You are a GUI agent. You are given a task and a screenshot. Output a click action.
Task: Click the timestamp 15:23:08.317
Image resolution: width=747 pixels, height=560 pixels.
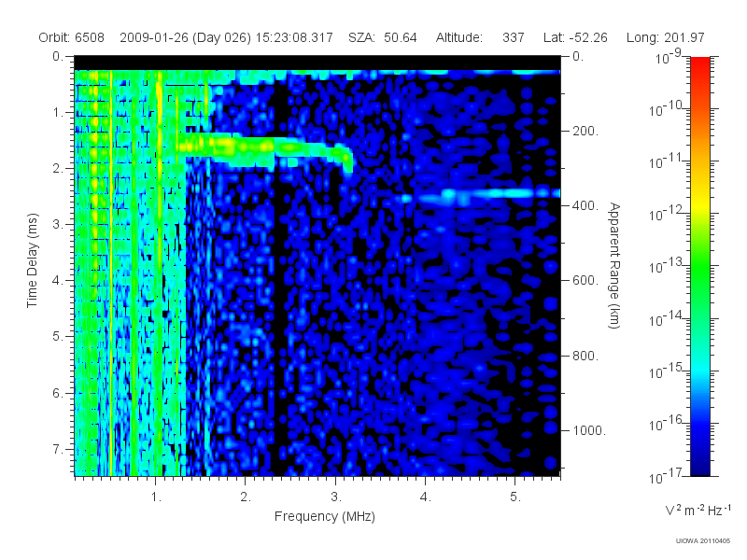294,37
